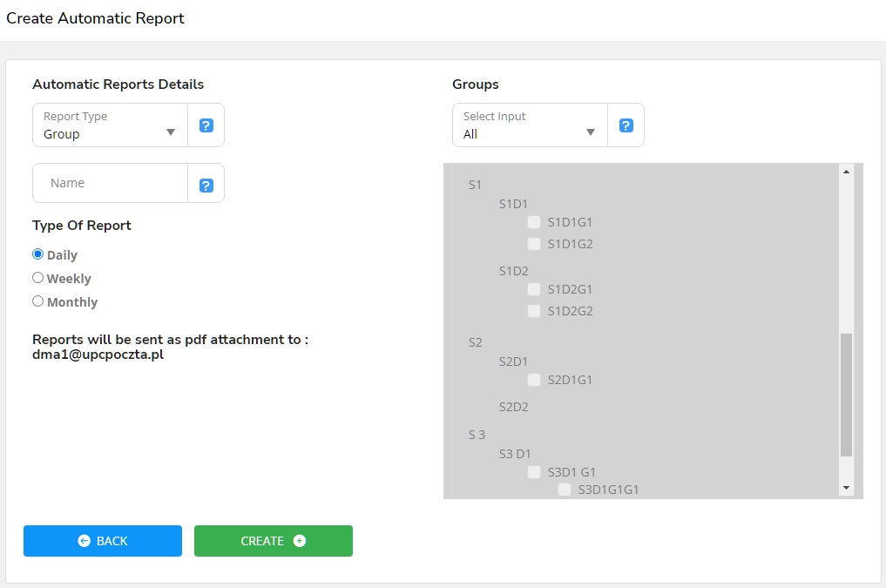Open the Report Type dropdown
886x588 pixels.
pos(110,125)
